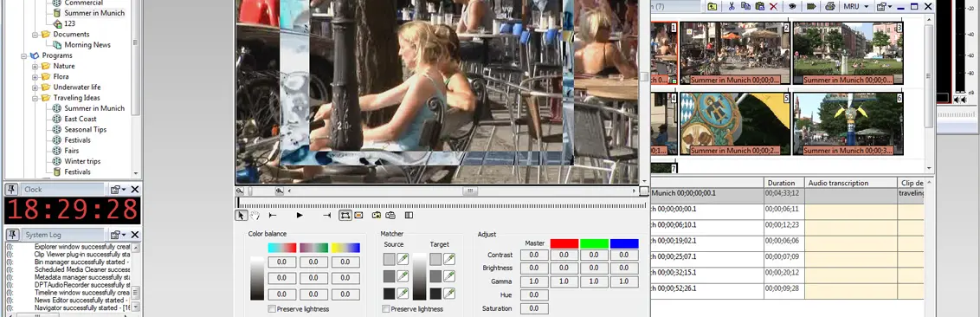
Task: Toggle the region selection rectangle tool
Action: 345,215
